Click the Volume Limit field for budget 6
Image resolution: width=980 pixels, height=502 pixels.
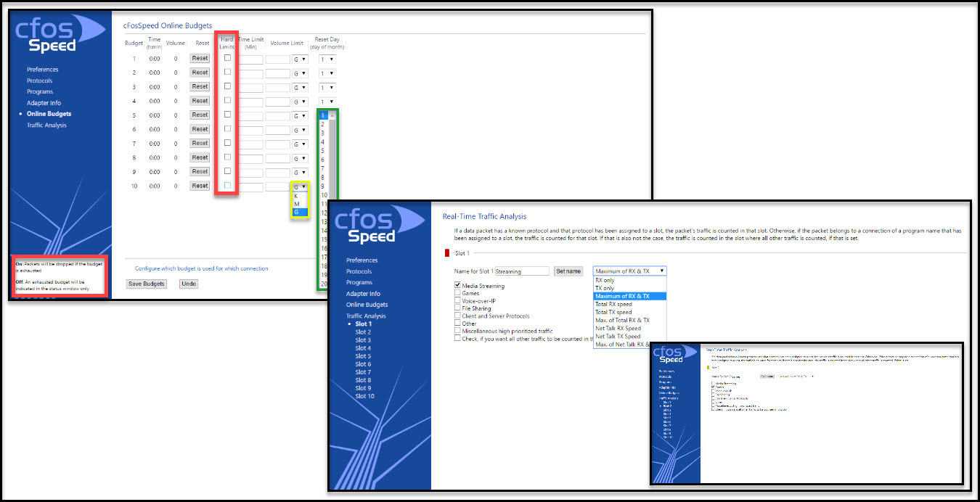(x=278, y=130)
